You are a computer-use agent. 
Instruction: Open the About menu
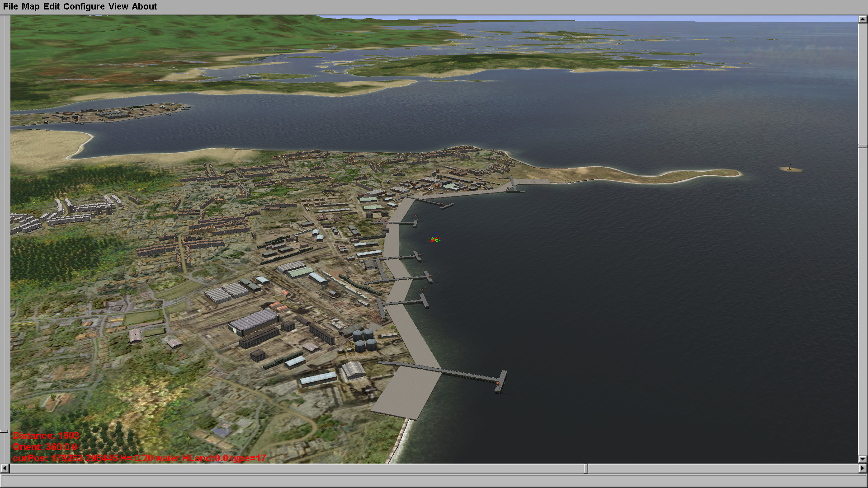[x=144, y=6]
